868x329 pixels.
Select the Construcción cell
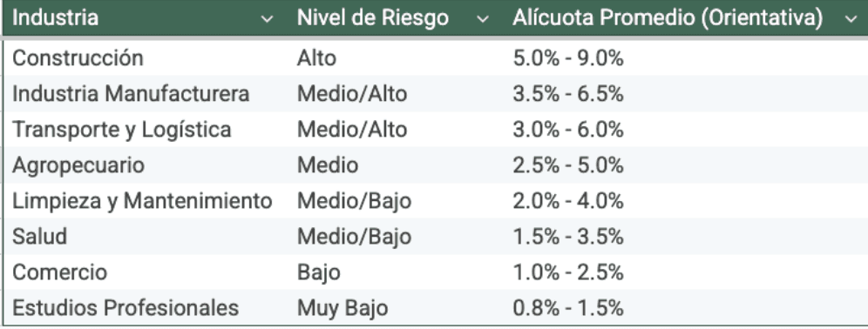click(145, 58)
